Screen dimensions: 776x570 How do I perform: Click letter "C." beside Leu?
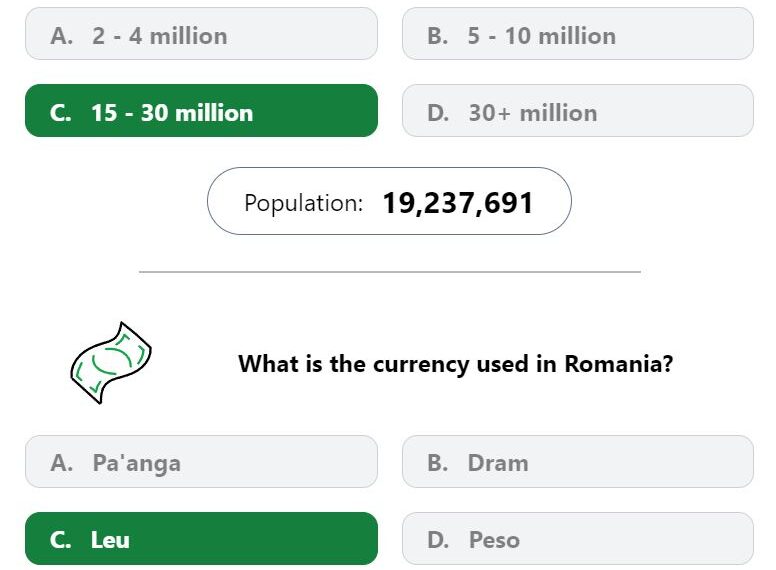pos(60,540)
